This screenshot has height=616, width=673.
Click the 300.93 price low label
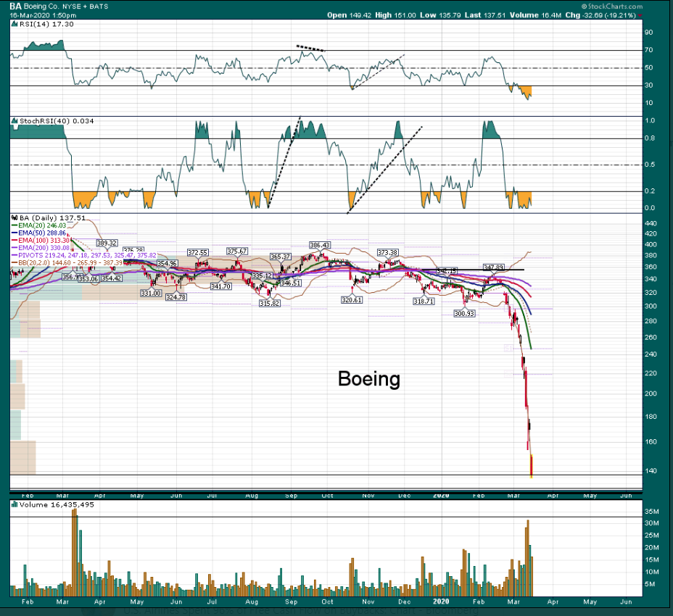[464, 313]
